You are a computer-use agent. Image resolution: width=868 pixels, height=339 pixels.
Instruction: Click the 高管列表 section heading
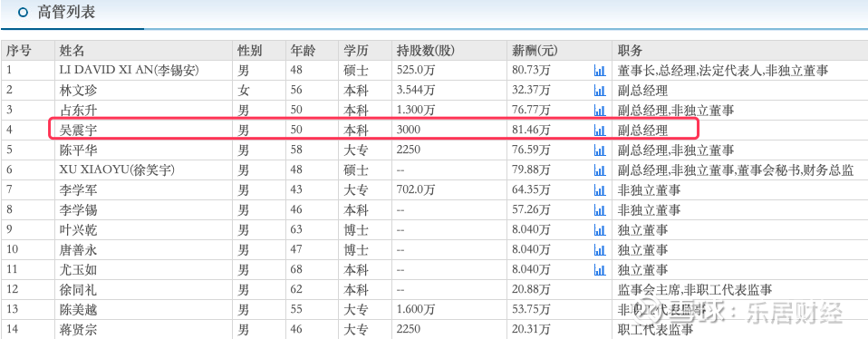point(66,12)
